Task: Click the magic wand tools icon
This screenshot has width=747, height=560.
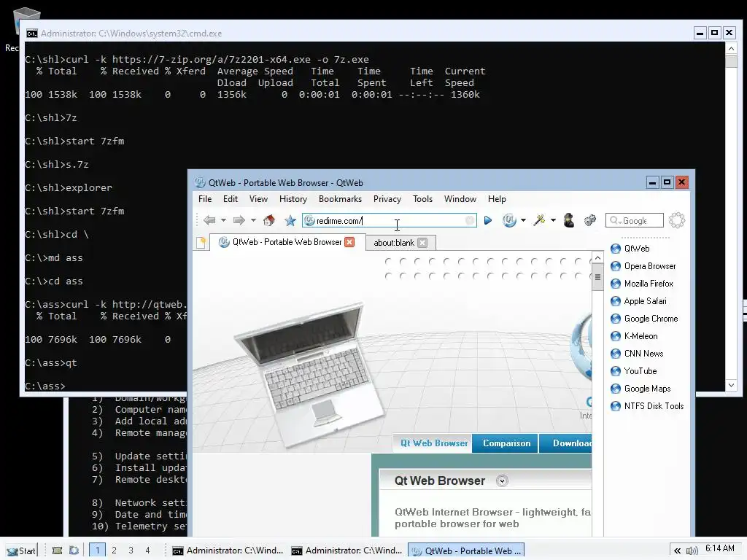Action: point(539,220)
